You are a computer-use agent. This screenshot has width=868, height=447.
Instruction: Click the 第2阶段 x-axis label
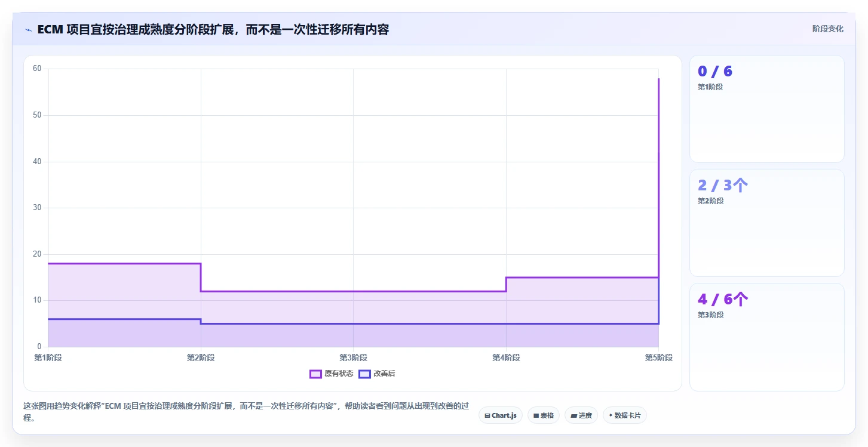click(201, 357)
